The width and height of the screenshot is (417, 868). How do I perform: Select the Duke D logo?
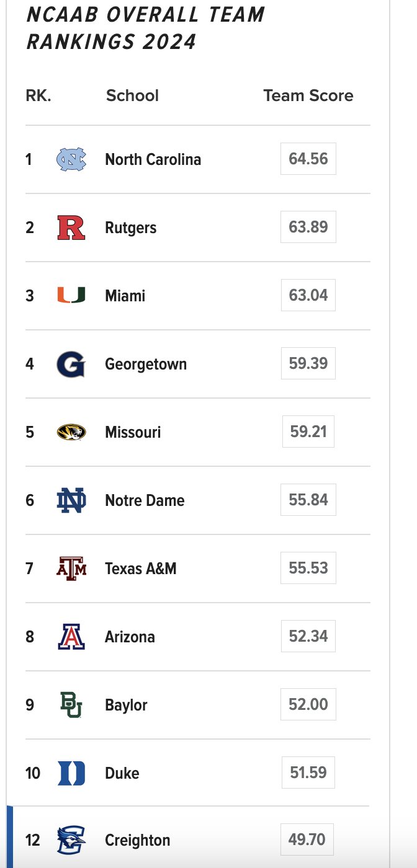point(71,773)
